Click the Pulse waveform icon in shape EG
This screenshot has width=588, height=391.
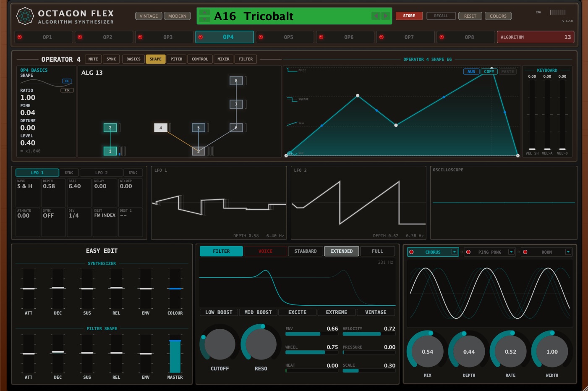pos(292,70)
